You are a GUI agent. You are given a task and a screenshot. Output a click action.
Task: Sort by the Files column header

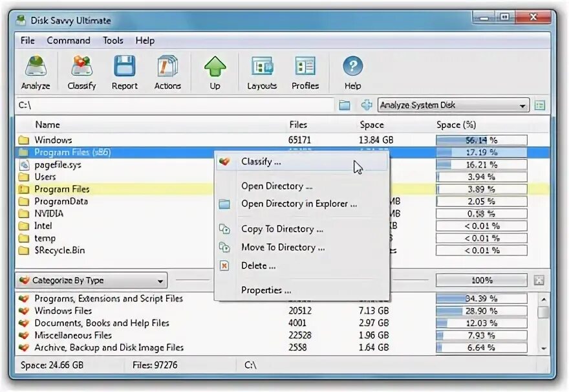click(298, 125)
